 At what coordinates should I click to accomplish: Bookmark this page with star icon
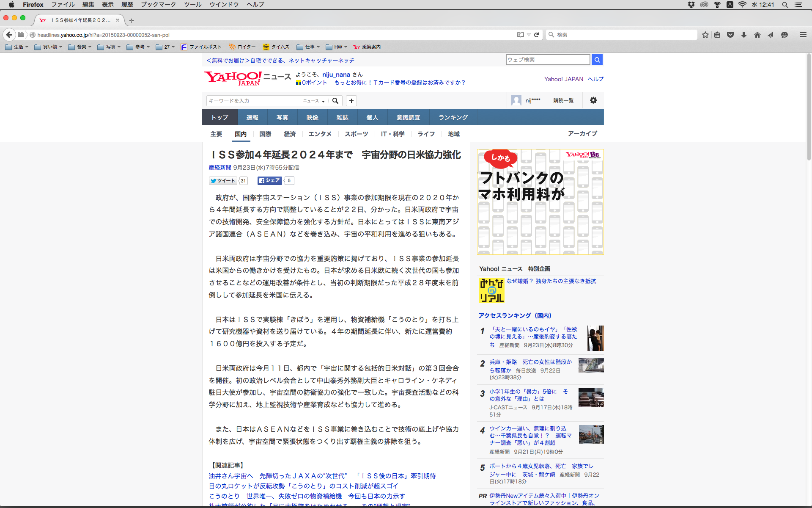[x=705, y=35]
